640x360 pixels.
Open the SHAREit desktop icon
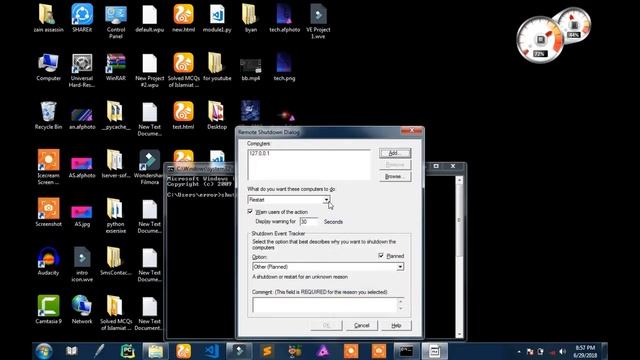pos(82,18)
